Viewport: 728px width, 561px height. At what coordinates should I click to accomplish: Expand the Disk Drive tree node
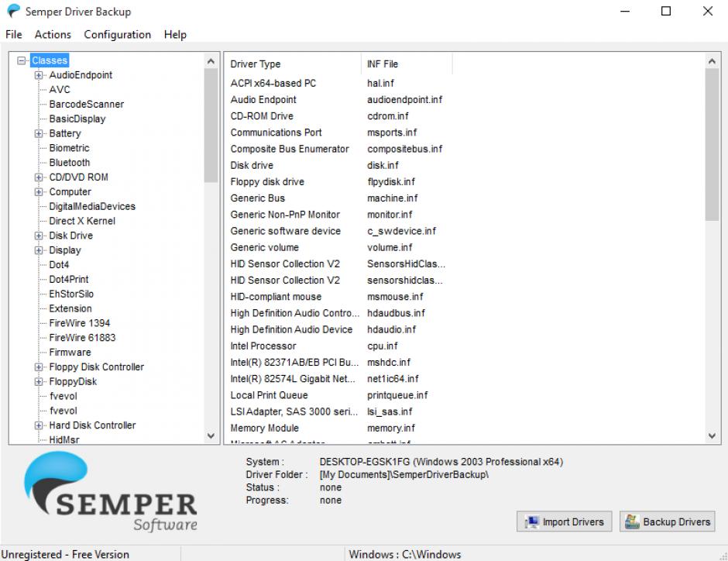39,236
